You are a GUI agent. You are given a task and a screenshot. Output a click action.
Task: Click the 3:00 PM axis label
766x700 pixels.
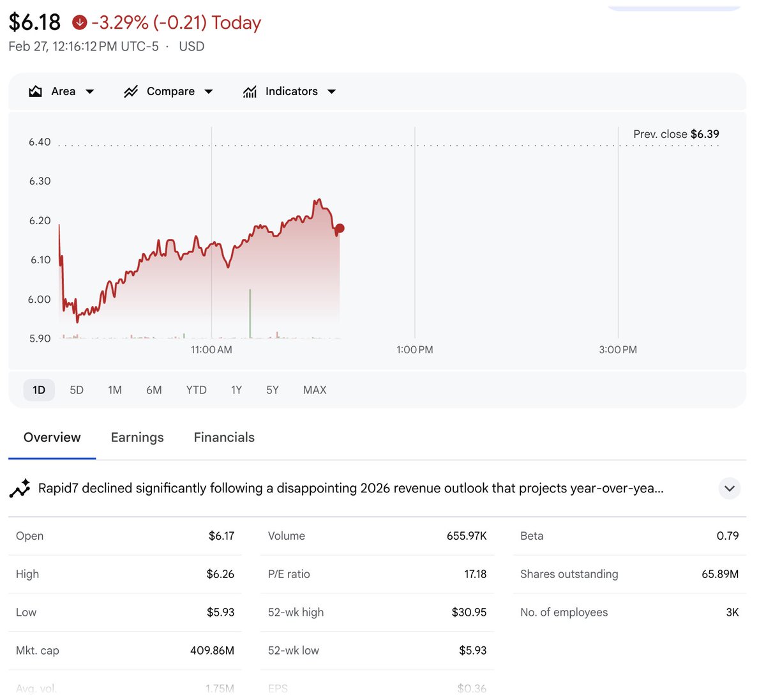click(x=618, y=350)
